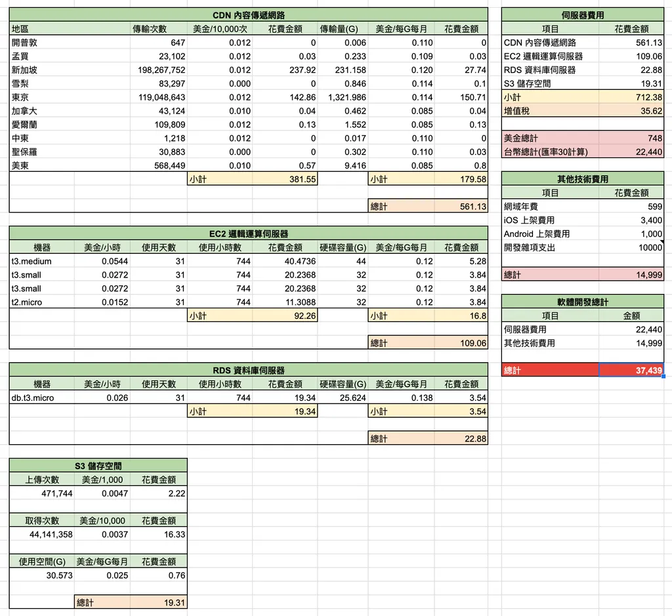Select the 網域年費 item cell
The image size is (672, 616).
point(551,207)
